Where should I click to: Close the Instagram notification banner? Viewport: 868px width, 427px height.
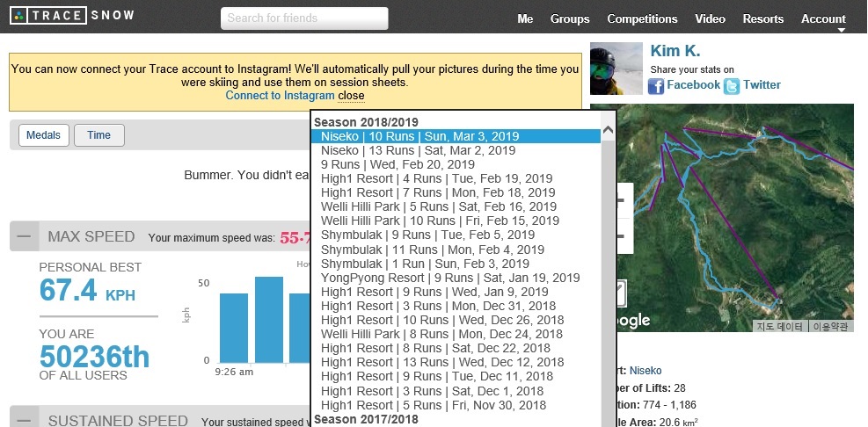click(351, 95)
